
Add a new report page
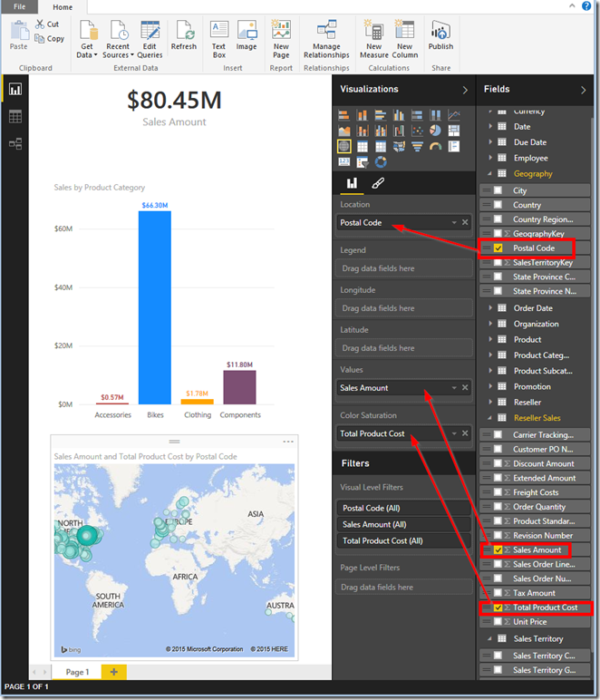pyautogui.click(x=114, y=672)
